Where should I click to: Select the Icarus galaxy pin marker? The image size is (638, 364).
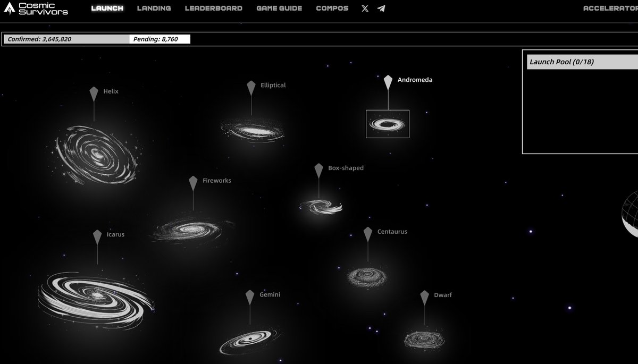tap(97, 237)
